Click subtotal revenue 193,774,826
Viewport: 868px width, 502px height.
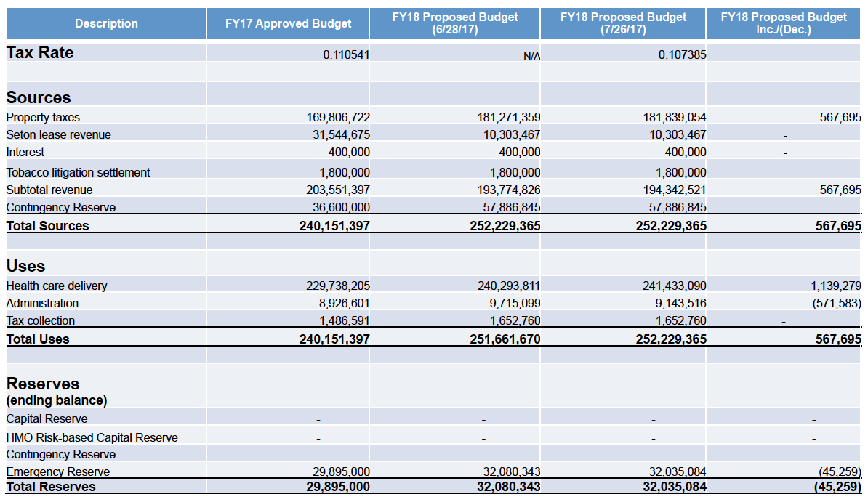point(508,190)
